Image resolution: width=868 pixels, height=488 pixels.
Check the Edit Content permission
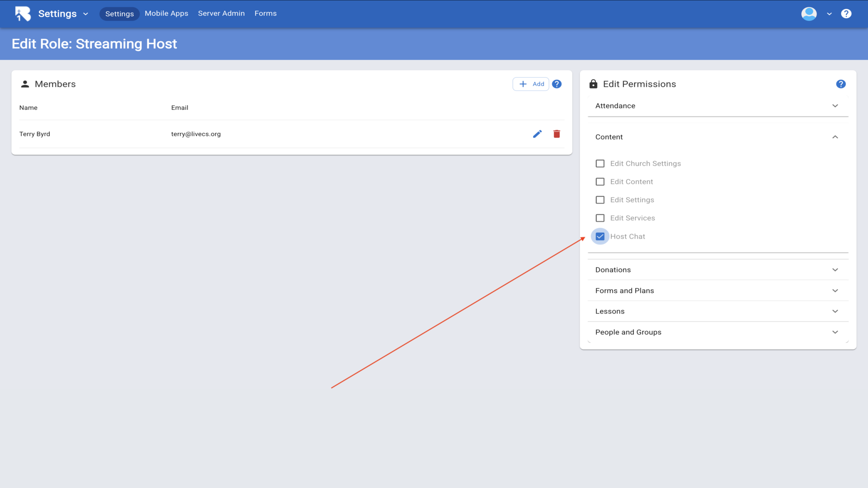(x=600, y=182)
